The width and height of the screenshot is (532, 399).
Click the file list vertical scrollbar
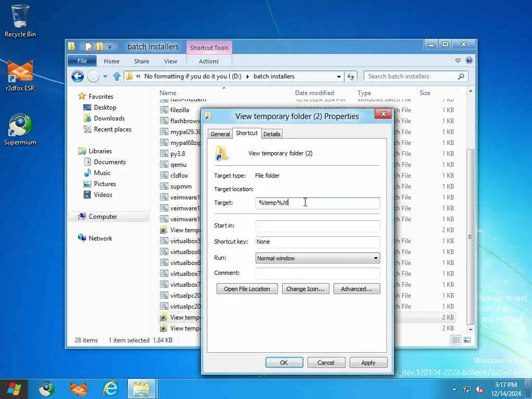[x=470, y=236]
